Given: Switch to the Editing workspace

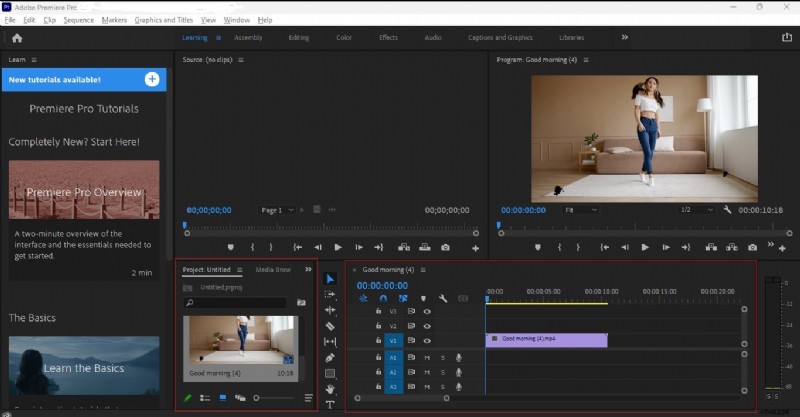Looking at the screenshot, I should coord(298,37).
